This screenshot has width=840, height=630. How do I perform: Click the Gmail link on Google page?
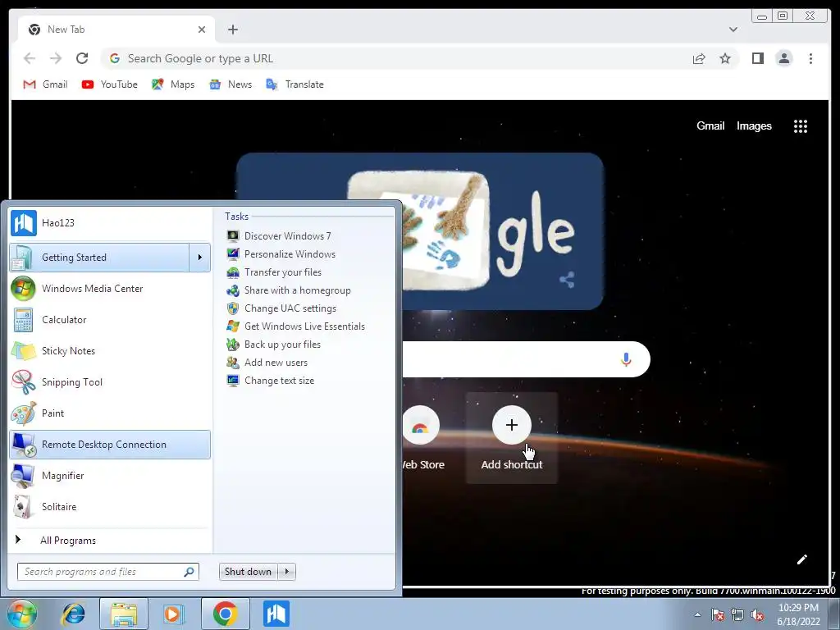coord(710,126)
